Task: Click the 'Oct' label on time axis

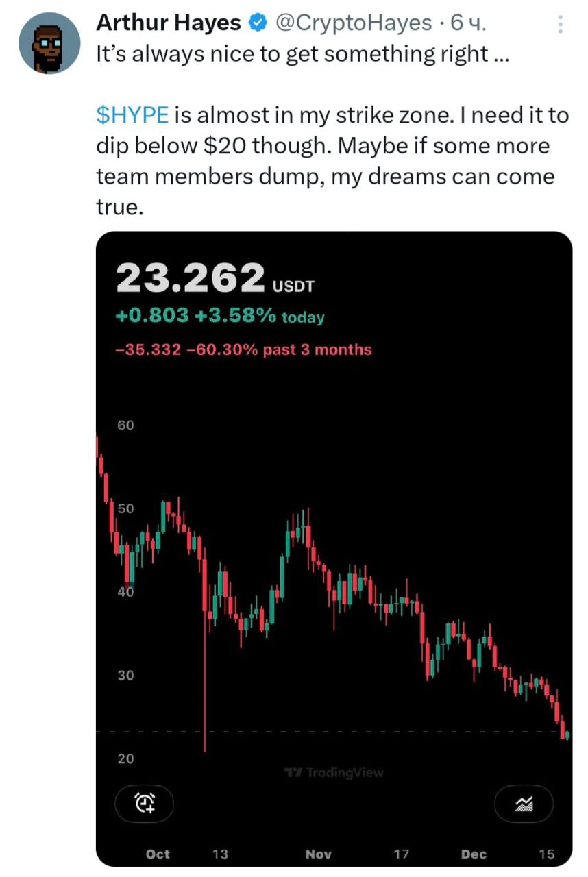Action: pyautogui.click(x=158, y=854)
